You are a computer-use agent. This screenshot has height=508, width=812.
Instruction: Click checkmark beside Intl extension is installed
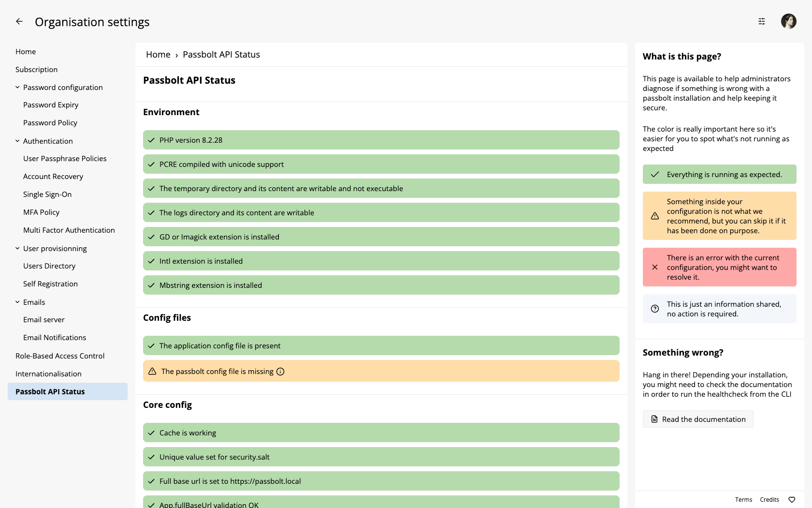pos(151,261)
